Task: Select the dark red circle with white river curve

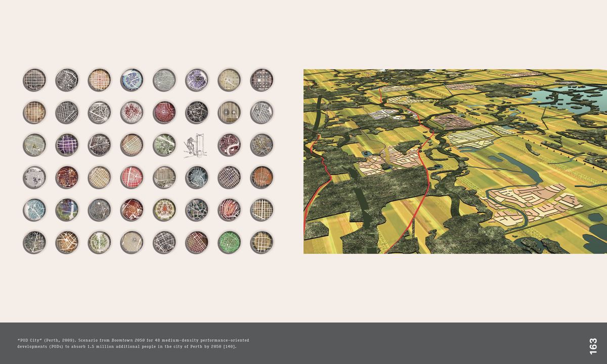Action: (229, 145)
